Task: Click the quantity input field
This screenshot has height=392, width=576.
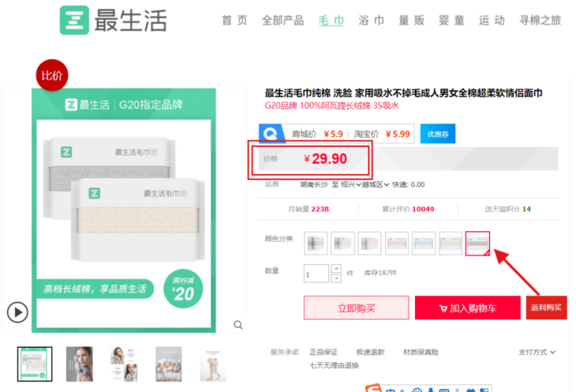Action: coord(316,274)
